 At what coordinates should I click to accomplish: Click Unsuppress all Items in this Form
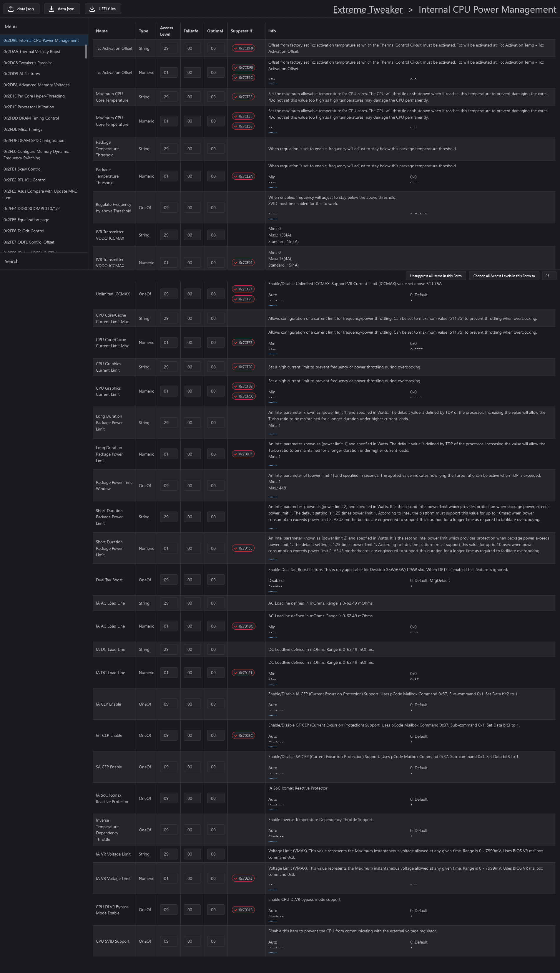[436, 276]
